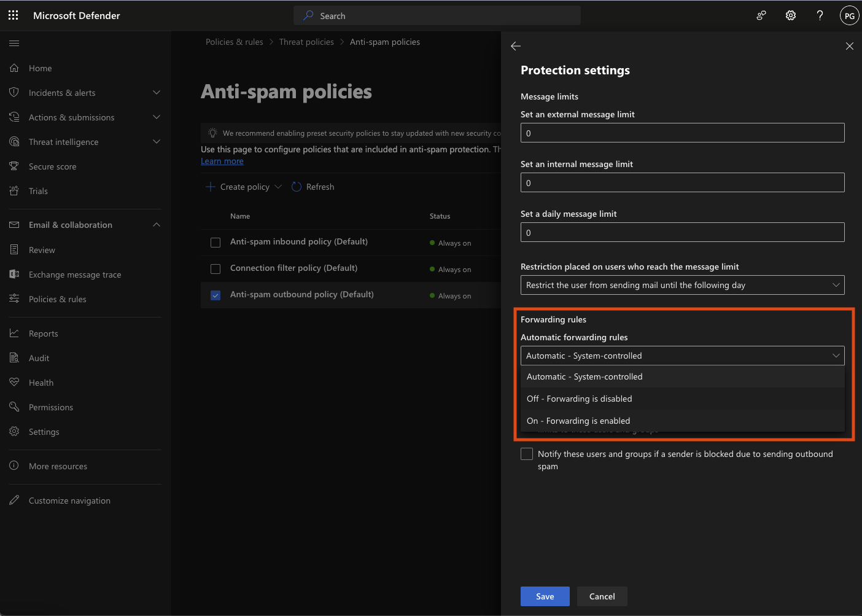The width and height of the screenshot is (862, 616).
Task: Click the Trials gift icon
Action: click(x=14, y=191)
